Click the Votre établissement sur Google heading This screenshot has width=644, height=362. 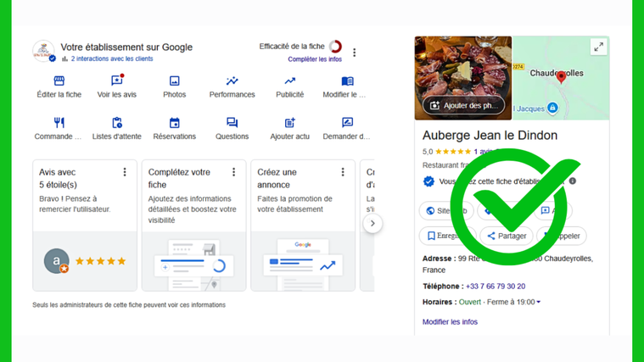pos(126,47)
